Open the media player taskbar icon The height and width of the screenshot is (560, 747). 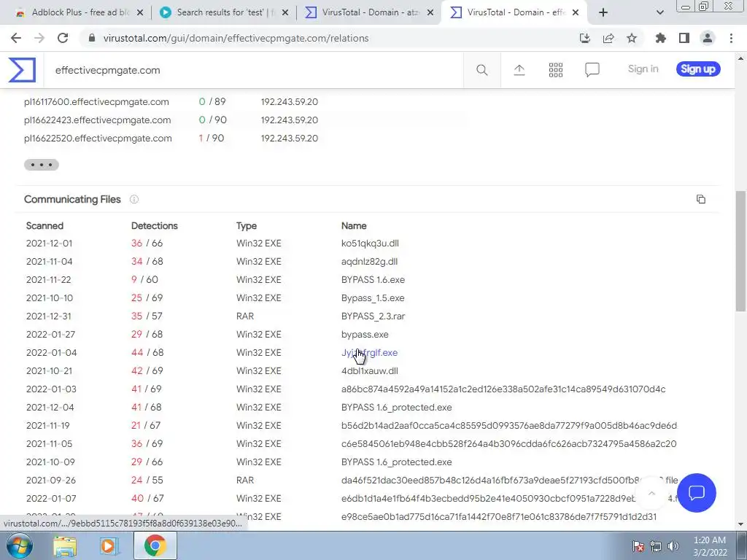(109, 546)
